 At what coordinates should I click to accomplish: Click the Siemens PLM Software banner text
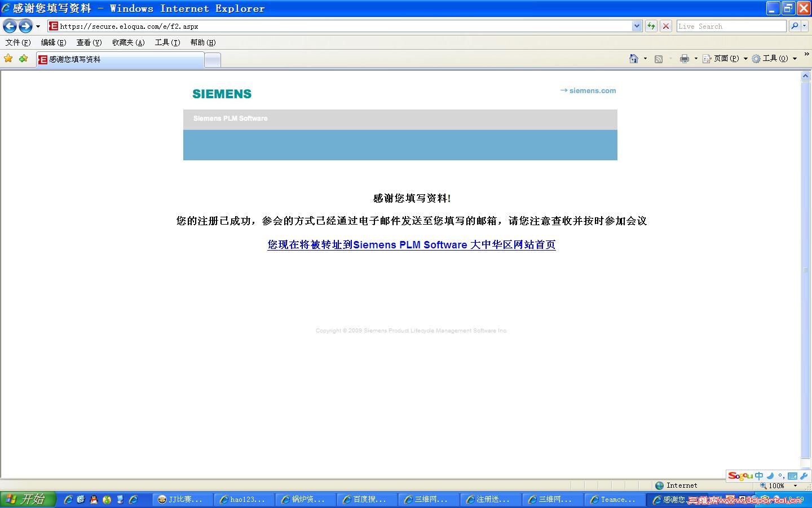pos(230,119)
